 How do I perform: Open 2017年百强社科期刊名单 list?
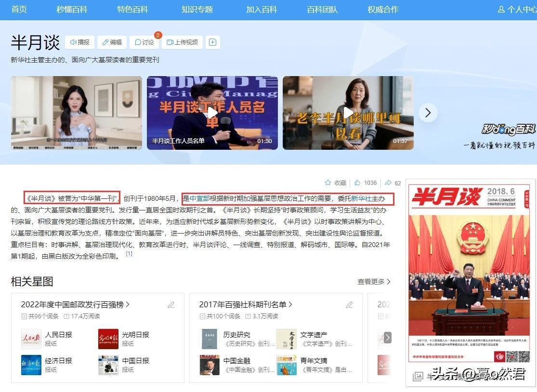click(x=246, y=304)
